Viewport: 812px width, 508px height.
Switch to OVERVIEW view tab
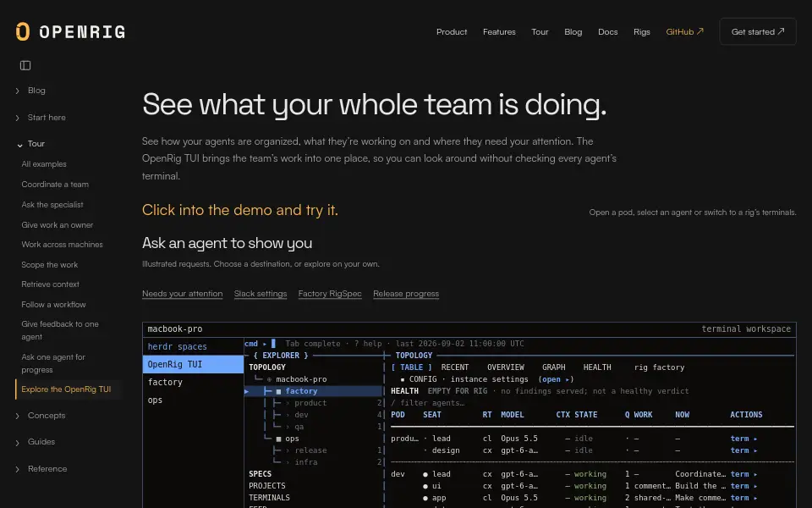(x=506, y=367)
